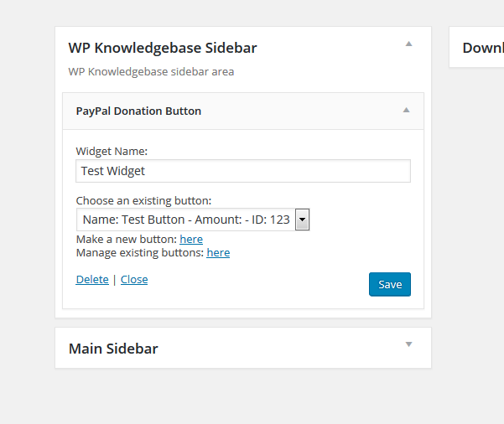Collapse the WP Knowledgebase Sidebar panel arrow
Viewport: 504px width, 424px height.
(408, 44)
